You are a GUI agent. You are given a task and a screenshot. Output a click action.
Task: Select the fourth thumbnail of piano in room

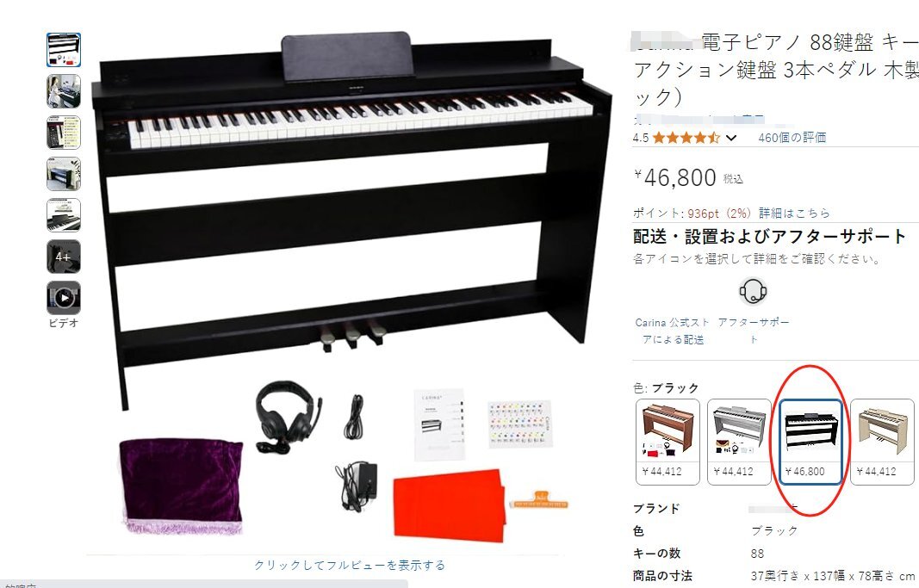tap(63, 174)
